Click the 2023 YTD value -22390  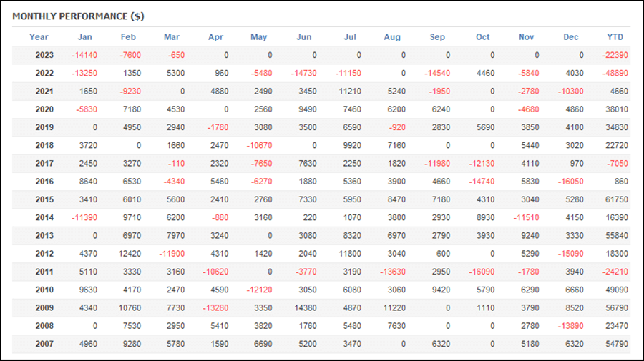(x=615, y=55)
